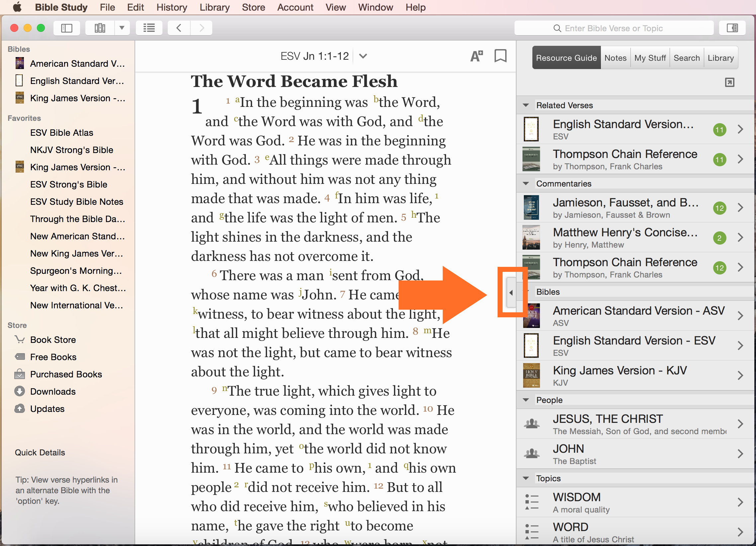Open the parallel view dropdown arrow

(122, 28)
